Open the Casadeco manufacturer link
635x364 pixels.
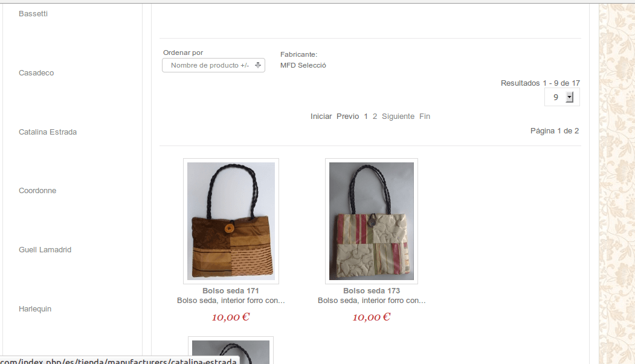tap(36, 73)
